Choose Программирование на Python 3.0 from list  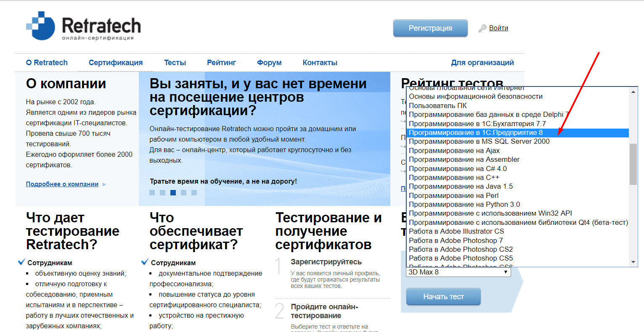coord(464,205)
